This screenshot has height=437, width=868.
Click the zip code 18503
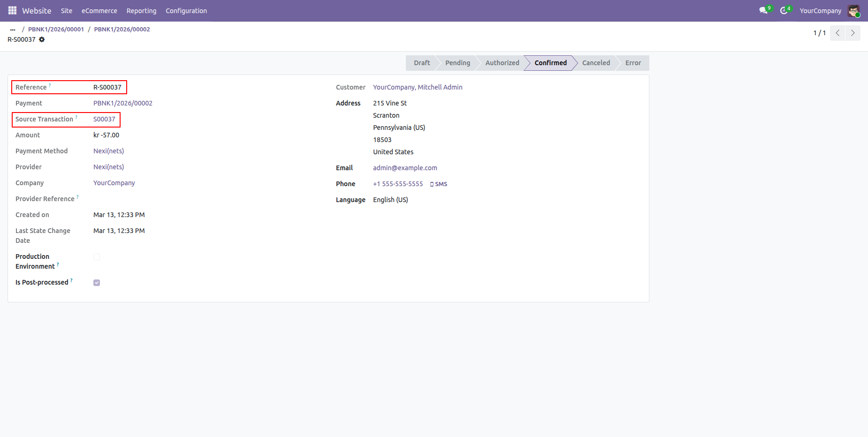tap(382, 140)
